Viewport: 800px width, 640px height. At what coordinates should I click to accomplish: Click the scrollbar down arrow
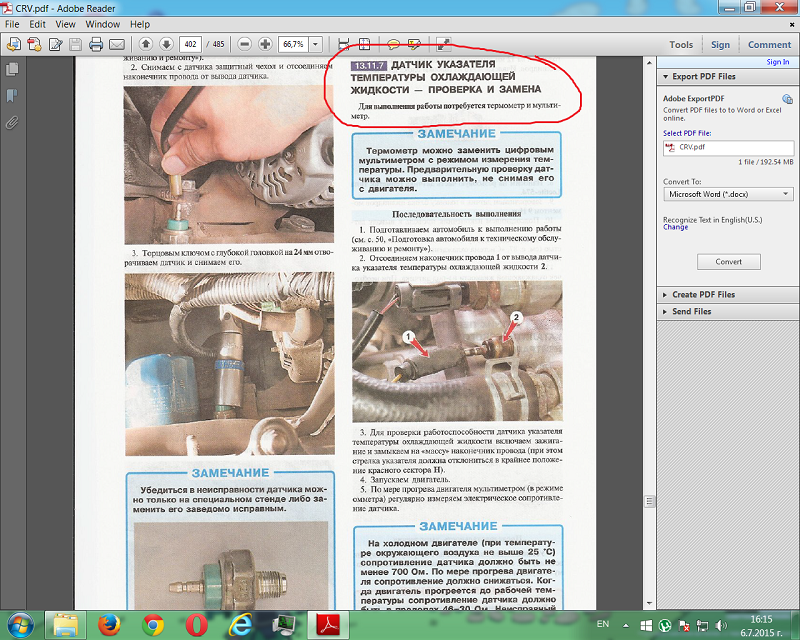649,604
